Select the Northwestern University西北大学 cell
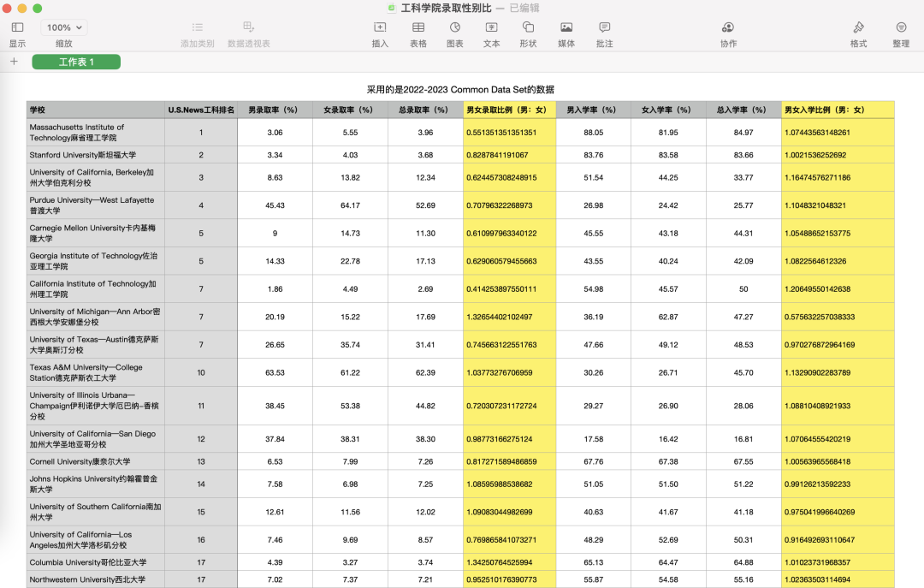This screenshot has width=924, height=588. point(96,579)
